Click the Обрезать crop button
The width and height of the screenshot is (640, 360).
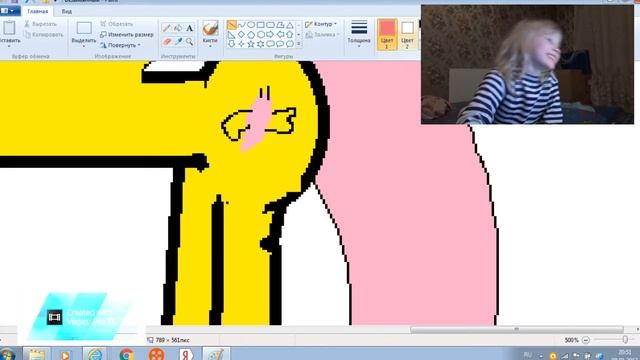pos(117,24)
